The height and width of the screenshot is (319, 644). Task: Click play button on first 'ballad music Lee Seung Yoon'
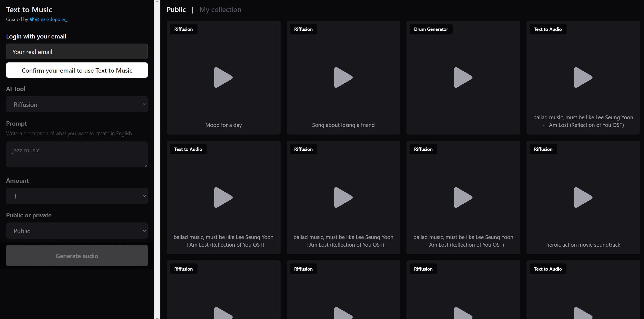pyautogui.click(x=583, y=77)
